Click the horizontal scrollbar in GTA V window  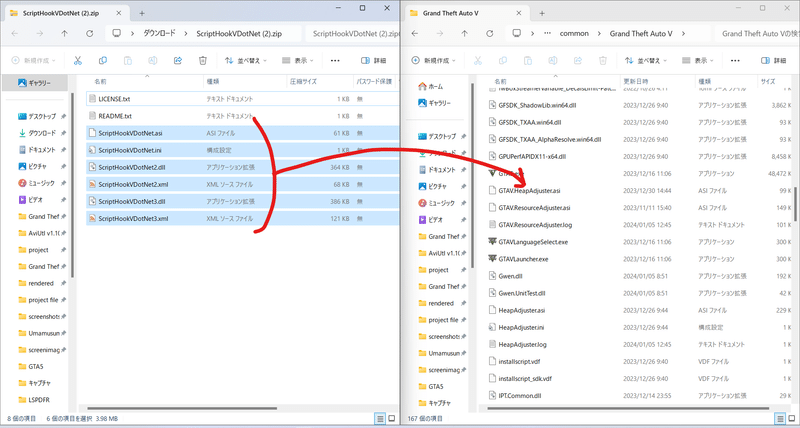[x=629, y=408]
